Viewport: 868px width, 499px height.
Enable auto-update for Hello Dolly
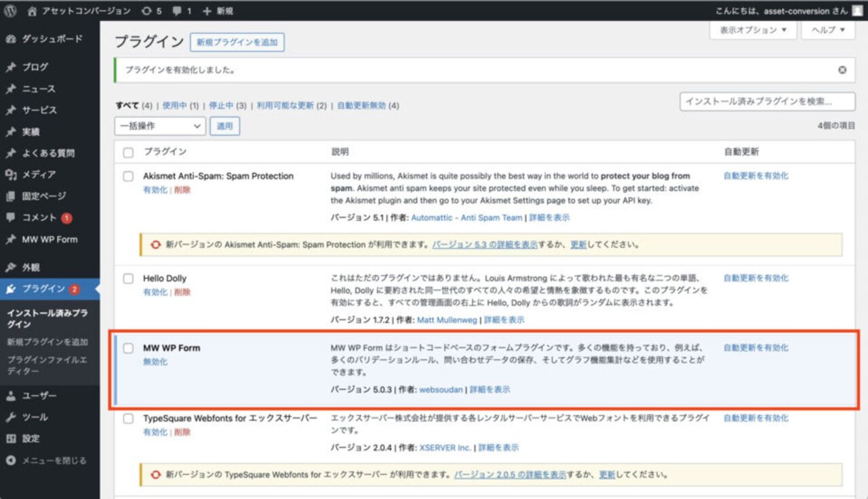pyautogui.click(x=756, y=278)
